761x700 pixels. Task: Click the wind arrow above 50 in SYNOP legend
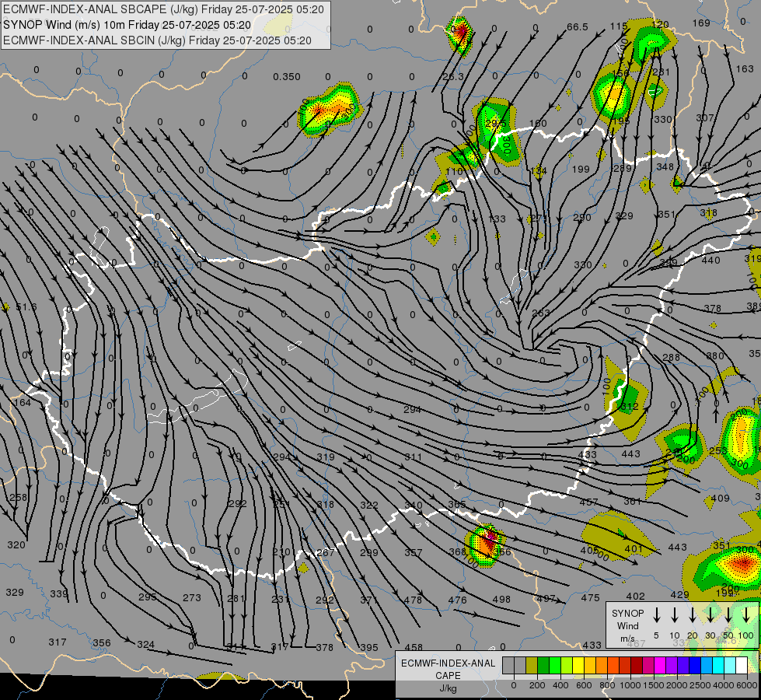click(728, 615)
